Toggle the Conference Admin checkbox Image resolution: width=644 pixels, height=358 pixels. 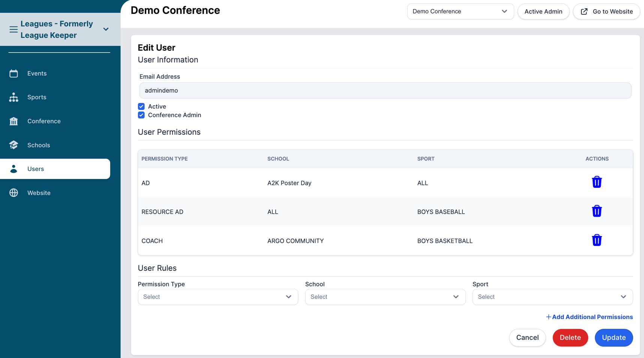(x=141, y=115)
